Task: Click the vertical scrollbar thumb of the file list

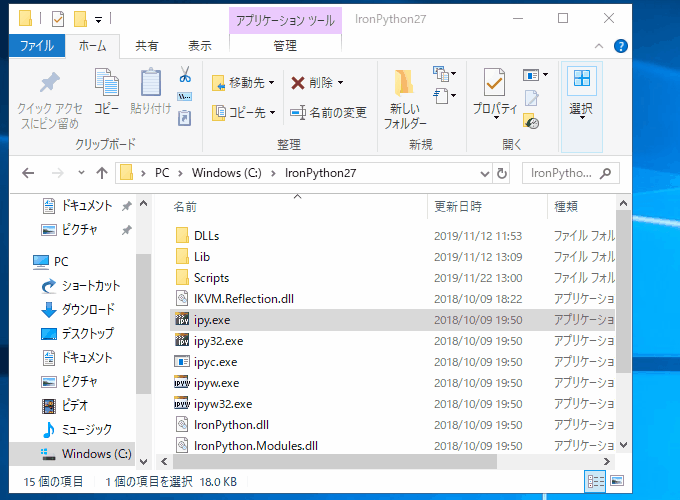Action: tap(623, 292)
